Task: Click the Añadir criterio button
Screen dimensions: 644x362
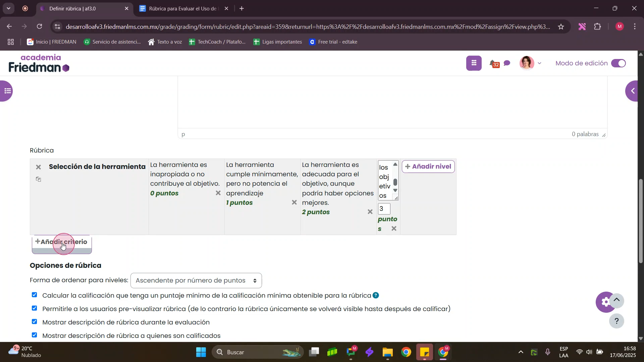Action: point(62,242)
